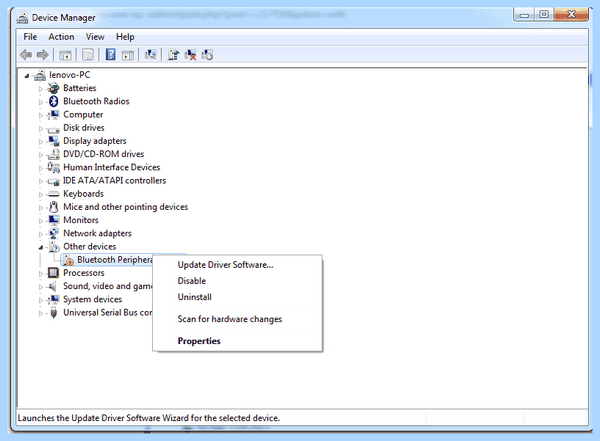Click the Bluetooth Peripheral warning icon
Screen dimensions: 600x441
(x=68, y=260)
